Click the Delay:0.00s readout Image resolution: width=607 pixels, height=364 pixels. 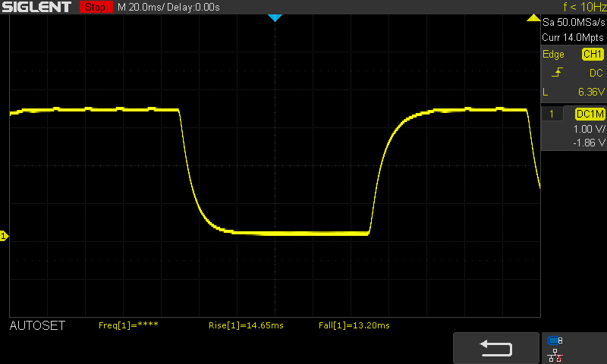[x=193, y=7]
